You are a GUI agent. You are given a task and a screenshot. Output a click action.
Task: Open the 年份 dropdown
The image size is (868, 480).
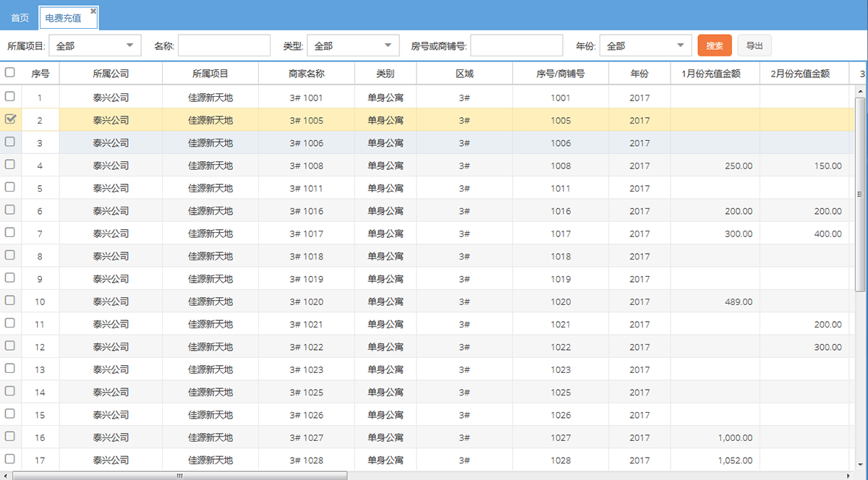click(646, 46)
